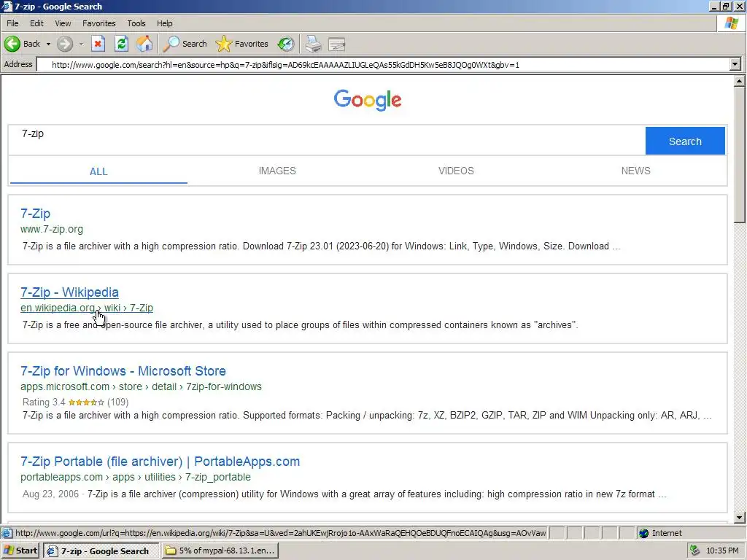
Task: Click the Back arrow icon
Action: coord(12,44)
